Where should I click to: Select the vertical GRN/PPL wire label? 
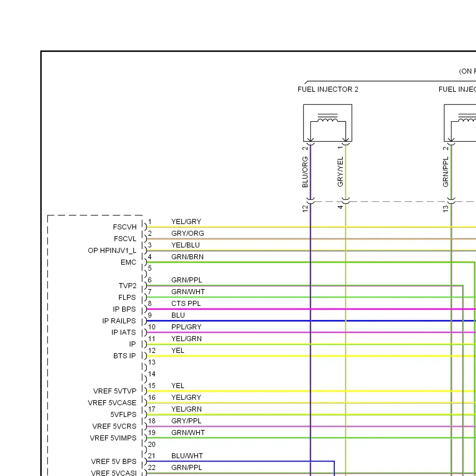(x=446, y=172)
